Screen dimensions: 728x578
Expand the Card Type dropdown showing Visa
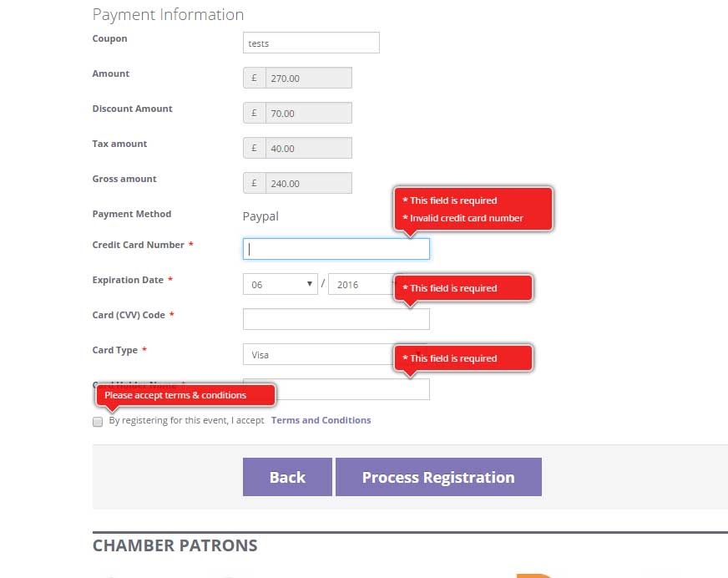(317, 354)
